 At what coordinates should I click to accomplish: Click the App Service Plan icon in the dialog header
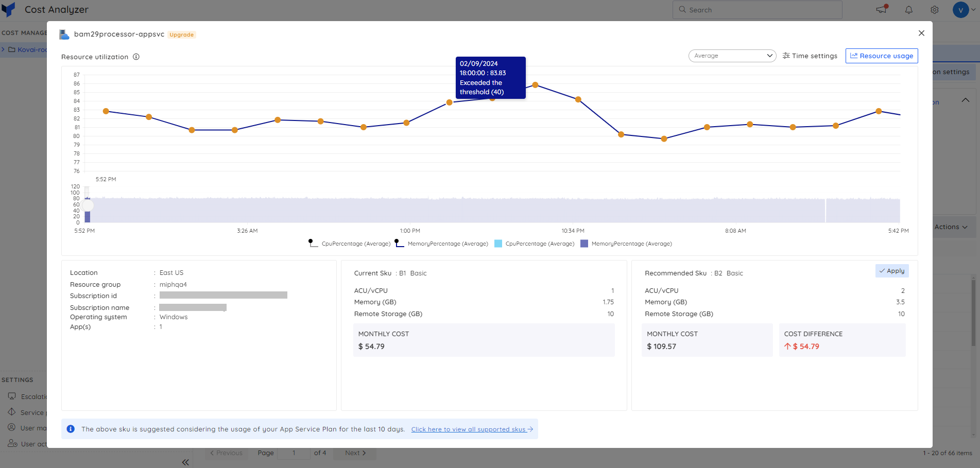(x=64, y=34)
